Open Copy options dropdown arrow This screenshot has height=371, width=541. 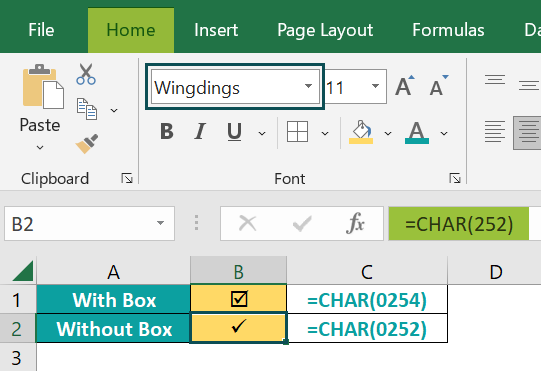(x=114, y=110)
